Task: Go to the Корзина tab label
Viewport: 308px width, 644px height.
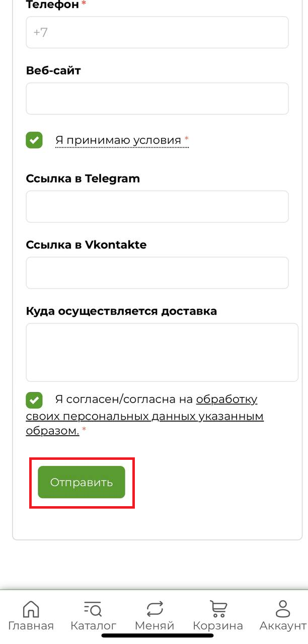Action: click(218, 626)
